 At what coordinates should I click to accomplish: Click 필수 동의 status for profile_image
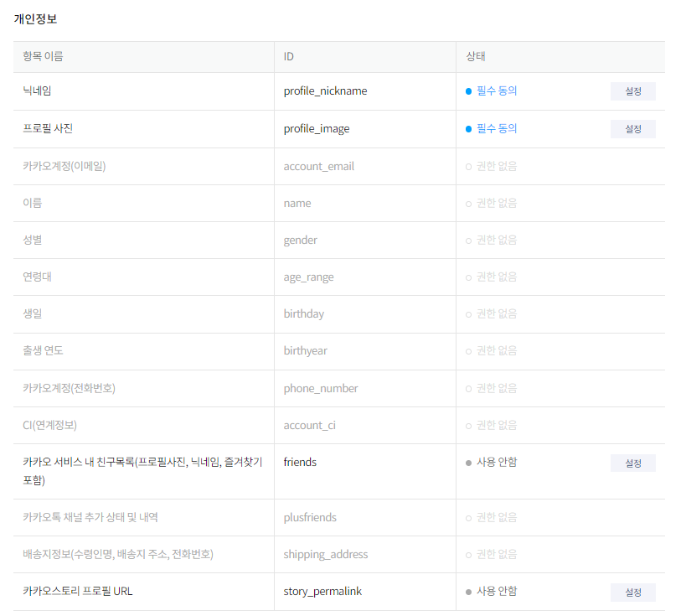click(492, 128)
